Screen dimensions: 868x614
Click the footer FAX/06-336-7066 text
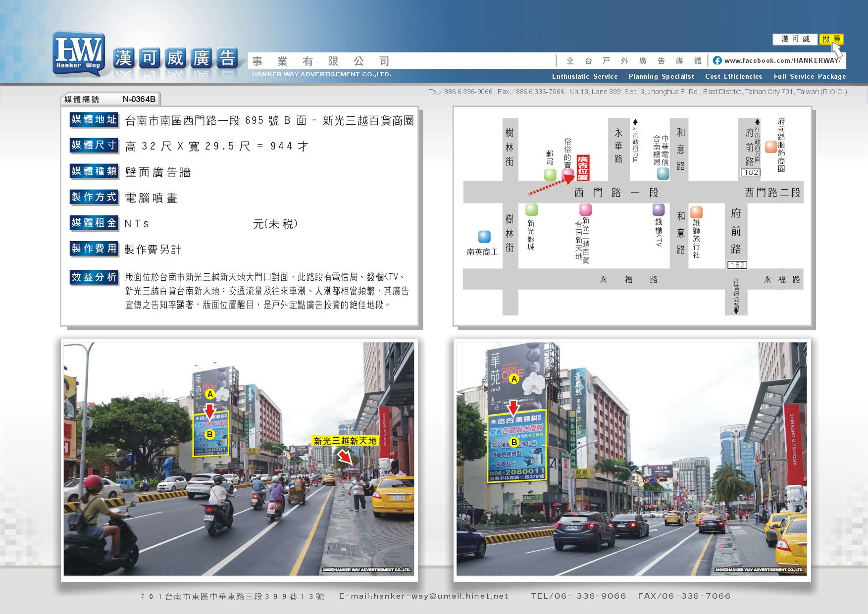[684, 596]
